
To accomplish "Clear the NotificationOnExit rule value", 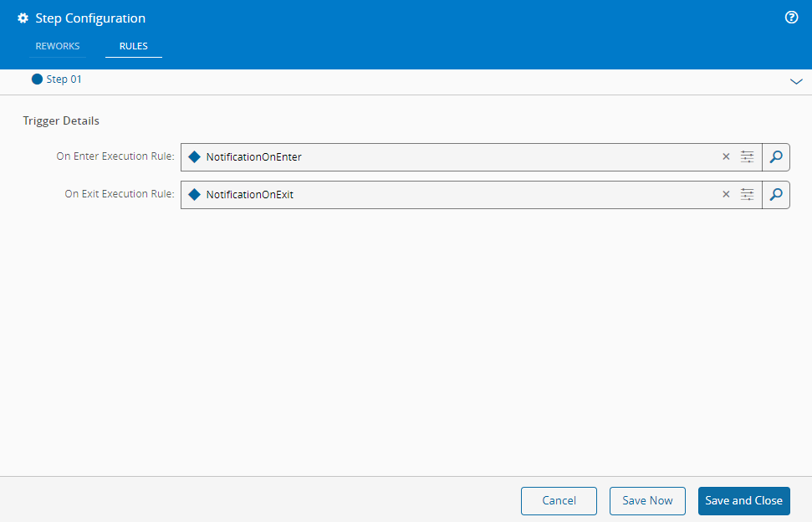I will coord(726,194).
